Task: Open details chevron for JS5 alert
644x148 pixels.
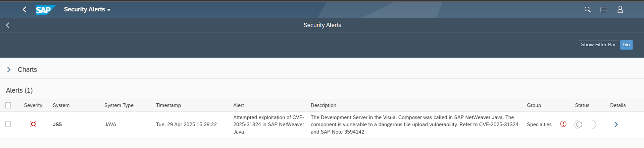Action: pyautogui.click(x=616, y=125)
